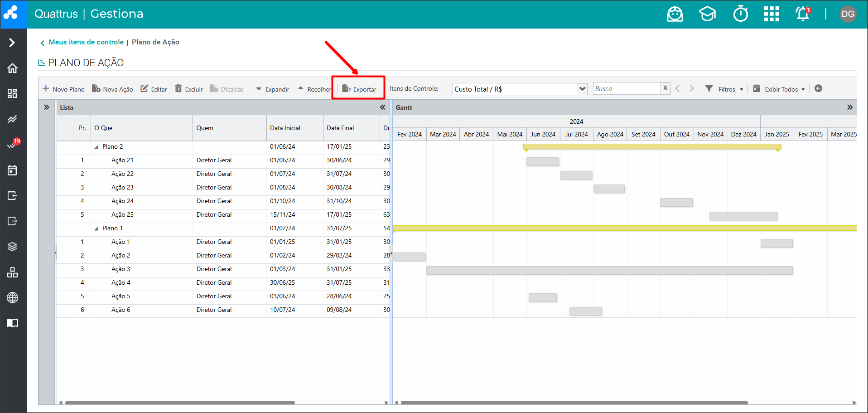The image size is (868, 413).
Task: Open the support headset icon
Action: tap(675, 14)
